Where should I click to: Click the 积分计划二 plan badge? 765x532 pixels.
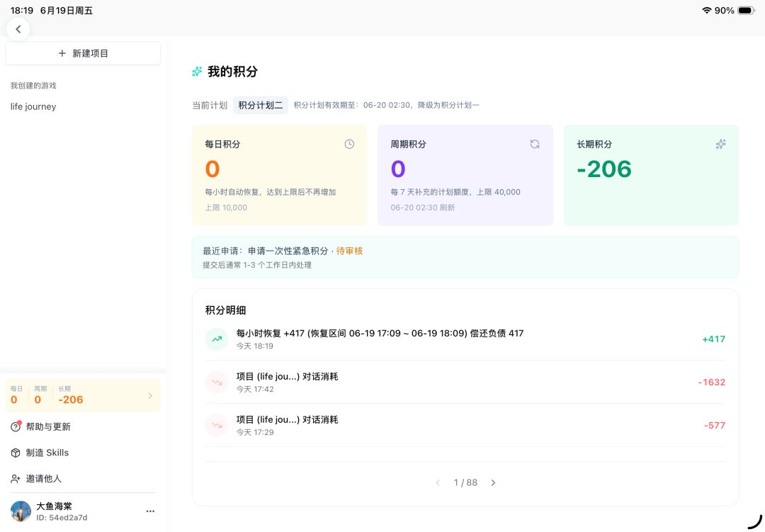(x=261, y=105)
